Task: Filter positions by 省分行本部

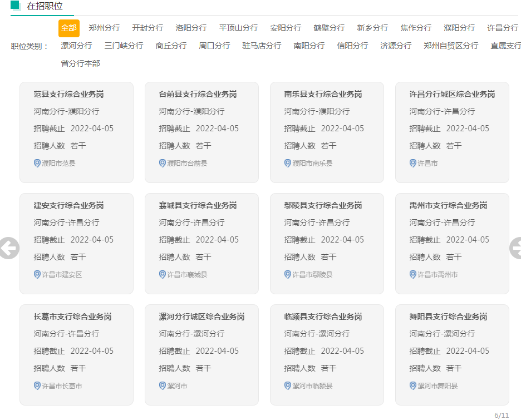Action: [80, 63]
